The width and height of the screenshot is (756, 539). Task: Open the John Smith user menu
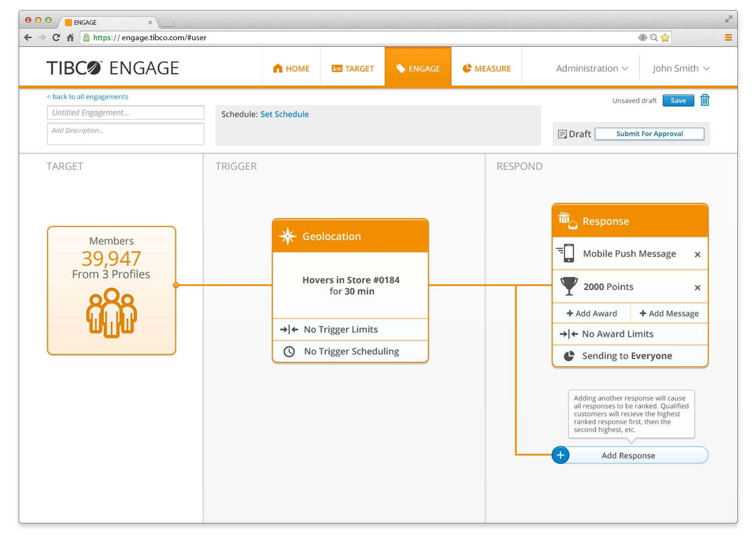(680, 69)
